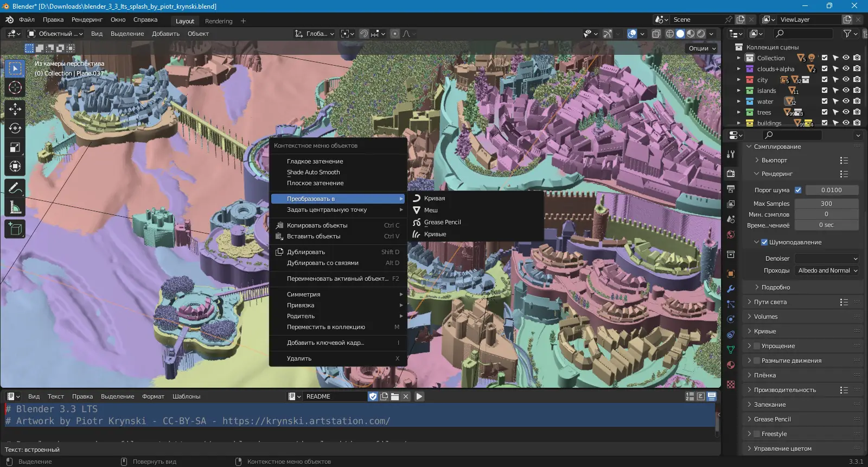Toggle proportional editing in viewport header
868x467 pixels.
[x=395, y=34]
